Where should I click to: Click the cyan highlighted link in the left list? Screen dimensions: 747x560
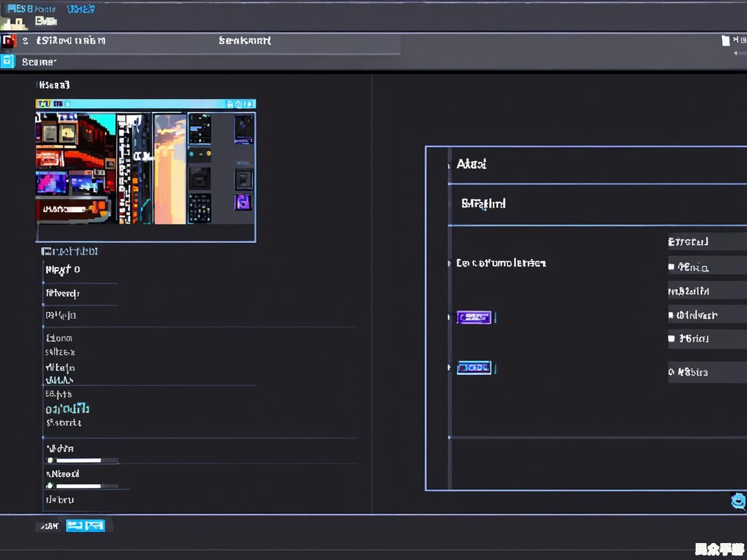[67, 408]
